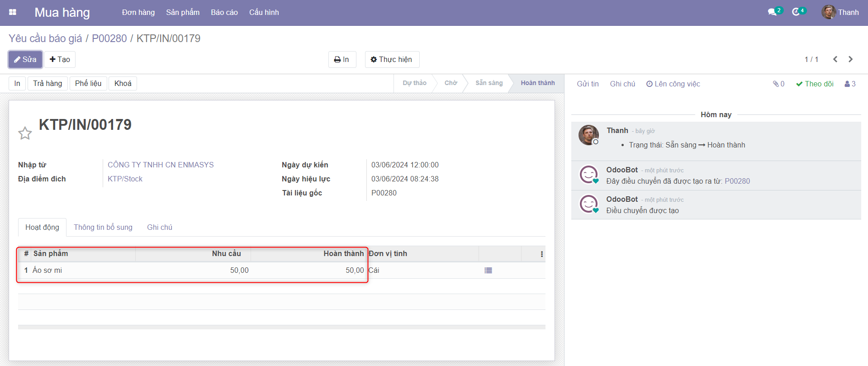Toggle the Theo dõi following status
The width and height of the screenshot is (868, 366).
[x=815, y=84]
